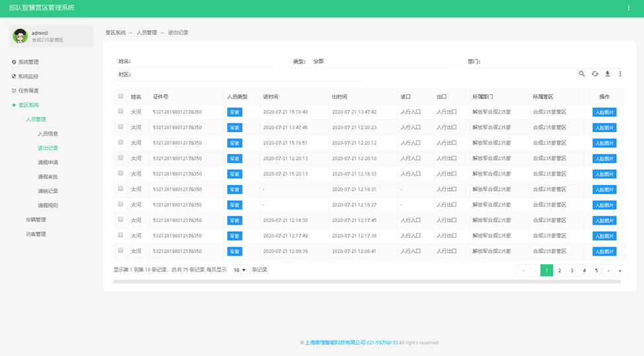Screen dimensions: 644x356
Task: Check the first row's checkbox
Action: 121,112
